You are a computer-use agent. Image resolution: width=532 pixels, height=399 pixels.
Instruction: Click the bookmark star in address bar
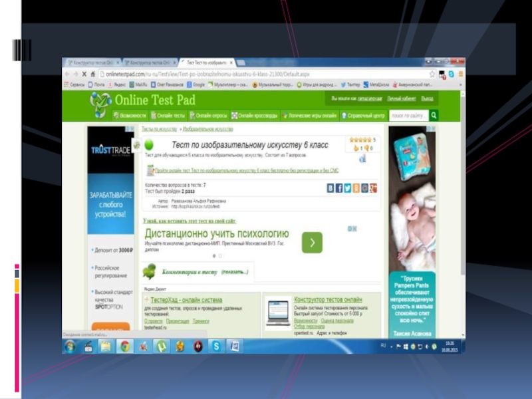point(432,74)
